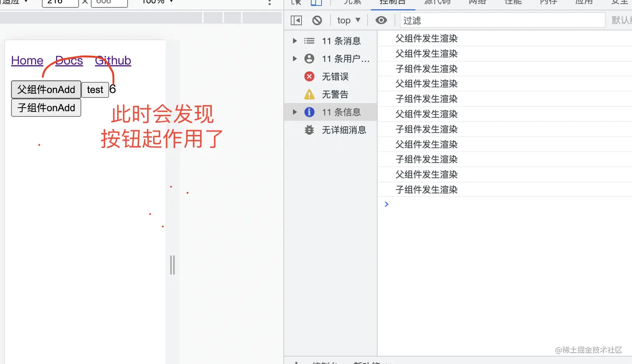Viewport: 632px width, 364px height.
Task: Clear the console messages
Action: pyautogui.click(x=318, y=20)
